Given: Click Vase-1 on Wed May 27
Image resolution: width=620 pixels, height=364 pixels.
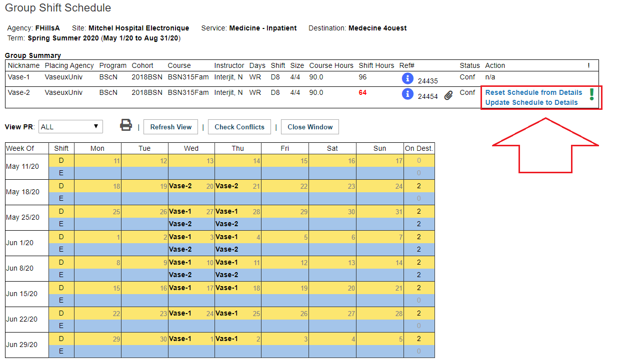Looking at the screenshot, I should [180, 211].
